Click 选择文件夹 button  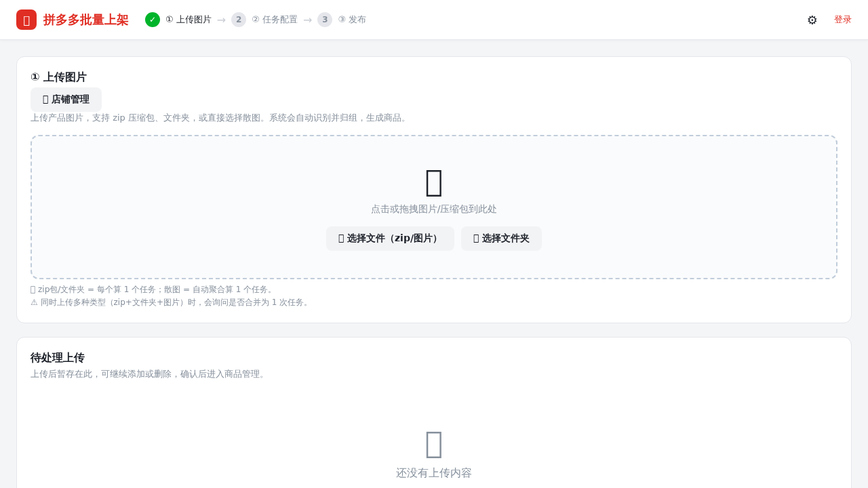(x=501, y=239)
